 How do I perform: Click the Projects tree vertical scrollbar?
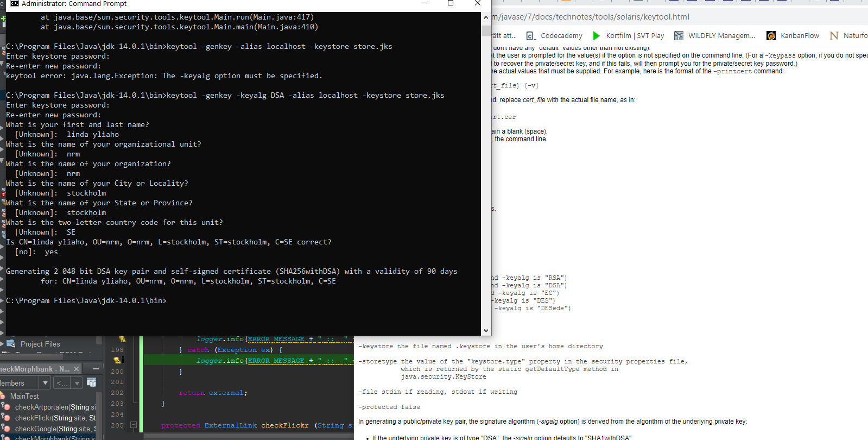(99, 340)
